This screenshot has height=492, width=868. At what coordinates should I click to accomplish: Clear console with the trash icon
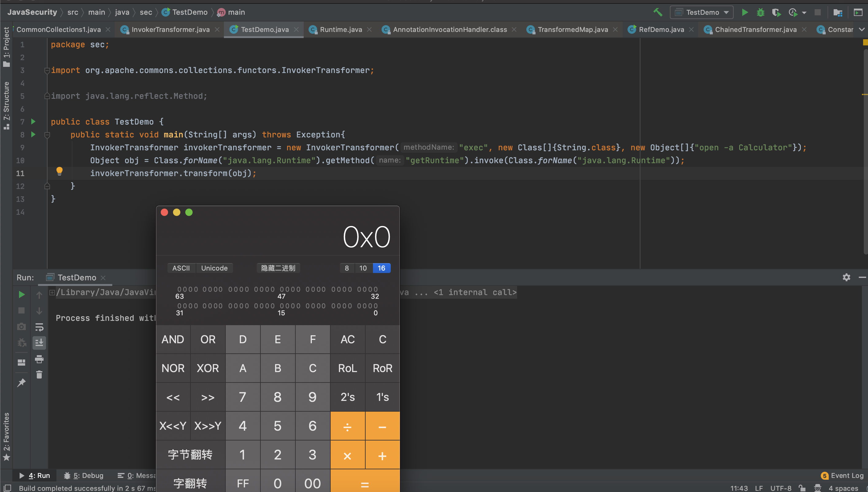pos(39,375)
